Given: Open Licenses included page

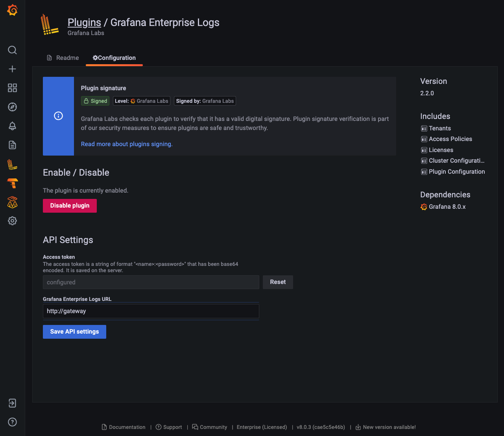Looking at the screenshot, I should coord(441,150).
